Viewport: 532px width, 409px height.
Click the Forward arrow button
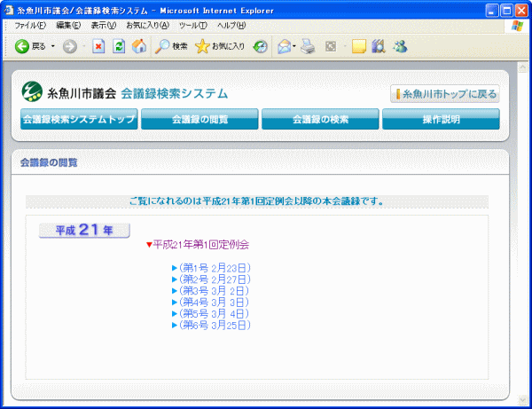70,46
